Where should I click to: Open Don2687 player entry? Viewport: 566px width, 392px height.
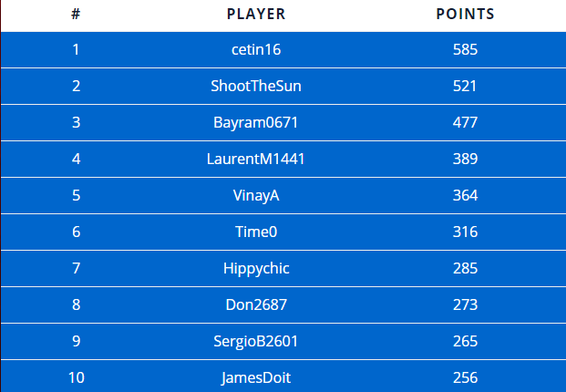click(256, 304)
